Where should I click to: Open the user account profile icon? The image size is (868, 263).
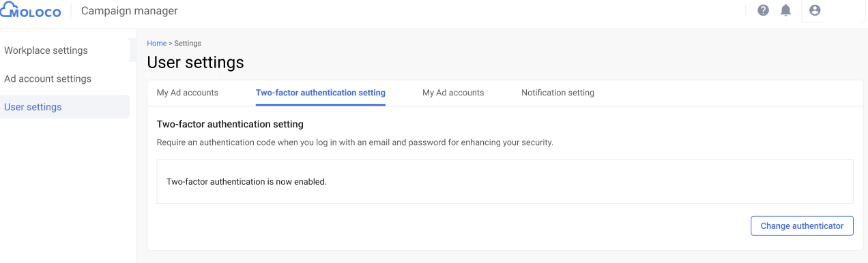coord(814,10)
